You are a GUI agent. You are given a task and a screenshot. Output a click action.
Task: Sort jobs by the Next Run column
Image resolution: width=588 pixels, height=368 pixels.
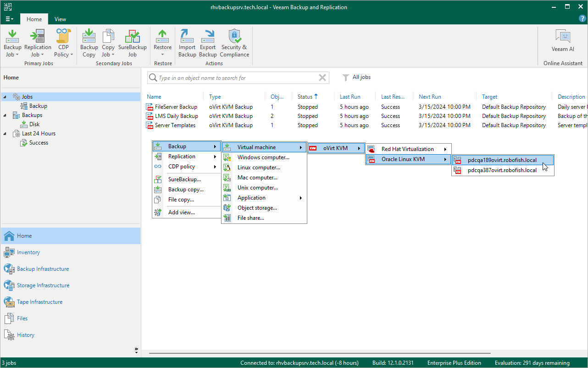pos(430,97)
